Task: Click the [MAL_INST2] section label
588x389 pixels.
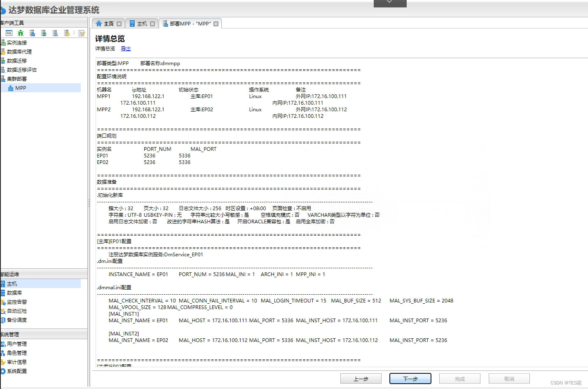Action: click(x=124, y=334)
